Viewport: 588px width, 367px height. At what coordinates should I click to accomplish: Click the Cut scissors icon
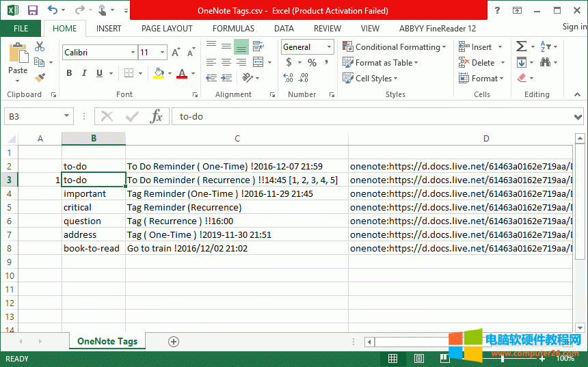click(x=40, y=46)
